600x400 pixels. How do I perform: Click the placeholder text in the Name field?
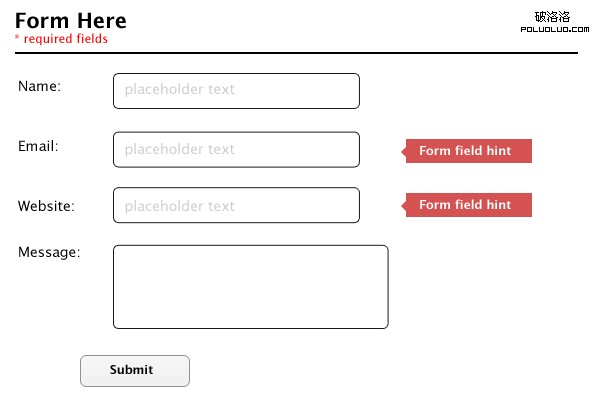180,89
